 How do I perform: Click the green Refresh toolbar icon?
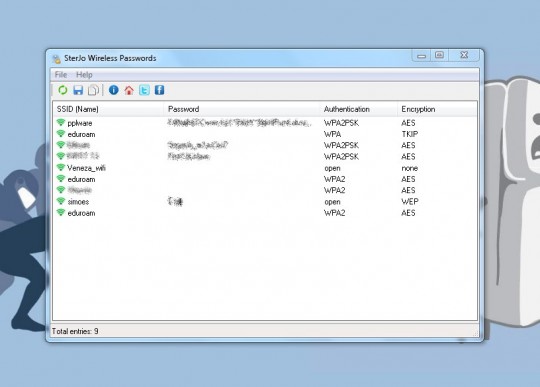(x=63, y=90)
